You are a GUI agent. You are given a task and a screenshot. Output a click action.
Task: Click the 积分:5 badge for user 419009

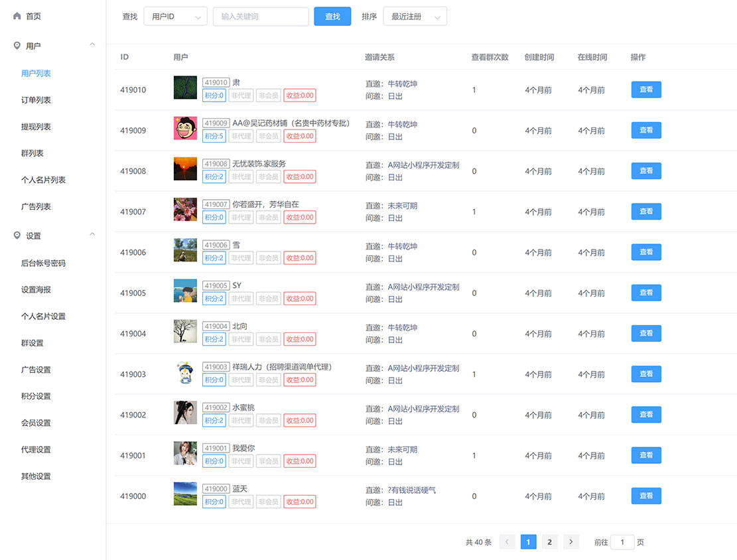click(x=214, y=136)
